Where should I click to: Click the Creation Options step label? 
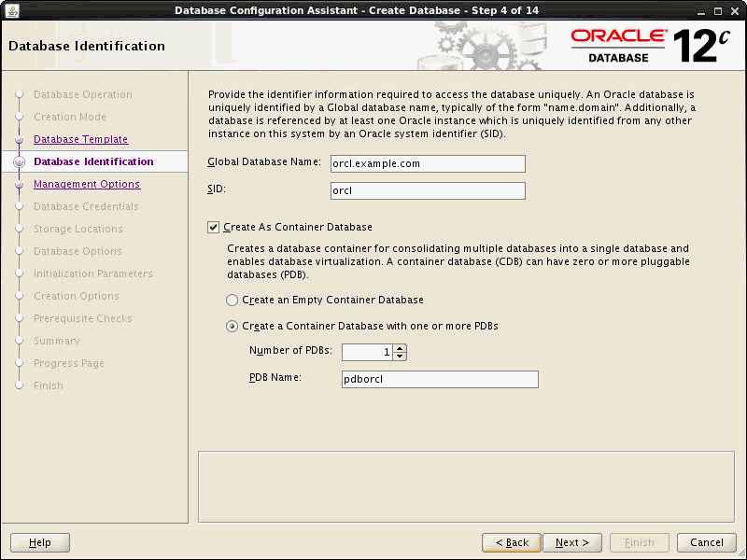pos(77,296)
